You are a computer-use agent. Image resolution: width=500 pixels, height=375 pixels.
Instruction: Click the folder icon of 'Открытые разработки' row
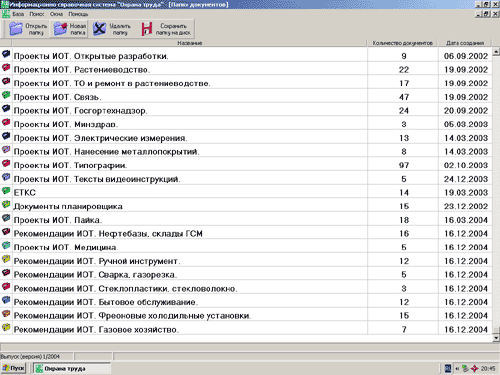[x=6, y=54]
